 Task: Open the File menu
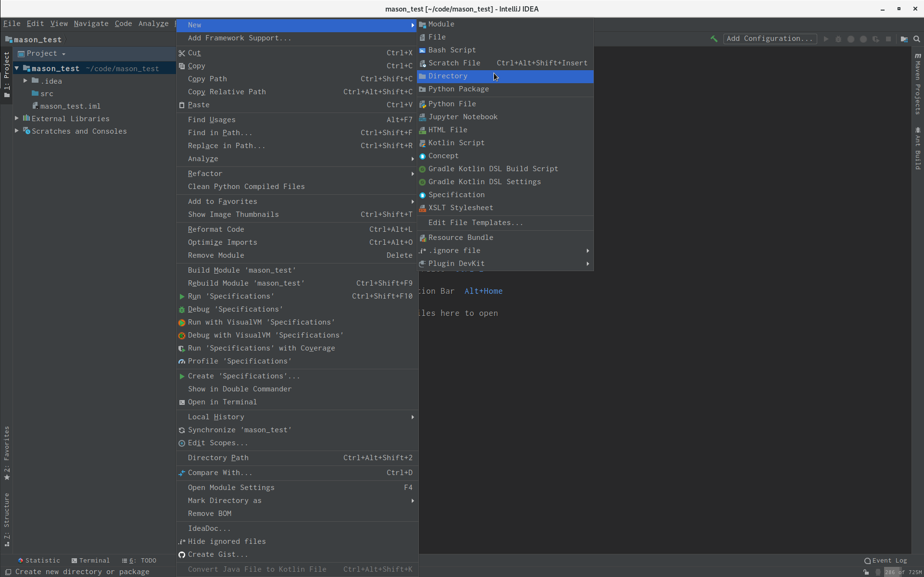(x=12, y=24)
